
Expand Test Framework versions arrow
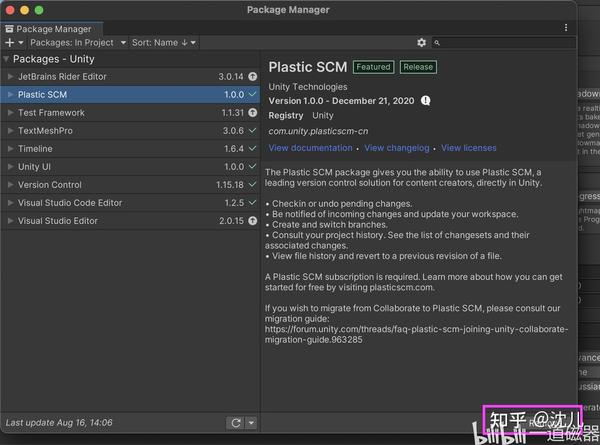pyautogui.click(x=11, y=112)
